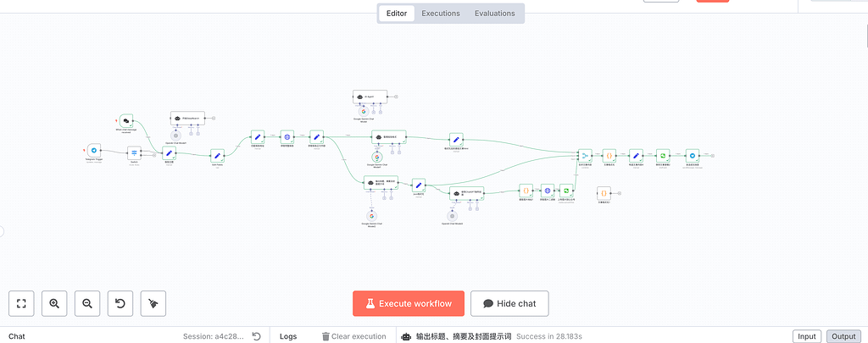Reset canvas zoom level

pos(120,302)
